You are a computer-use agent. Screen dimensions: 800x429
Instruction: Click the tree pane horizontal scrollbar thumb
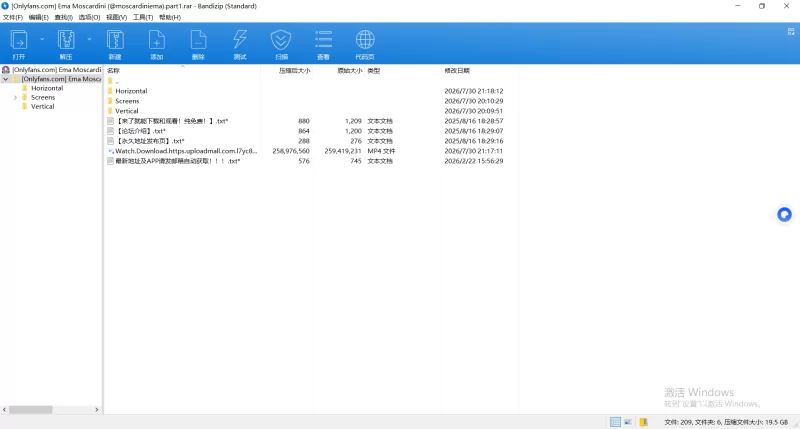(31, 410)
